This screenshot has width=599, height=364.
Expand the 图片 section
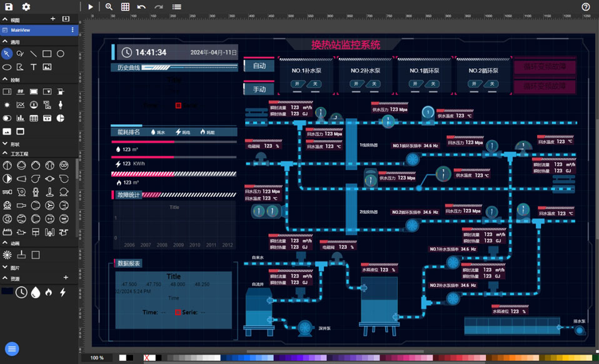click(x=5, y=268)
